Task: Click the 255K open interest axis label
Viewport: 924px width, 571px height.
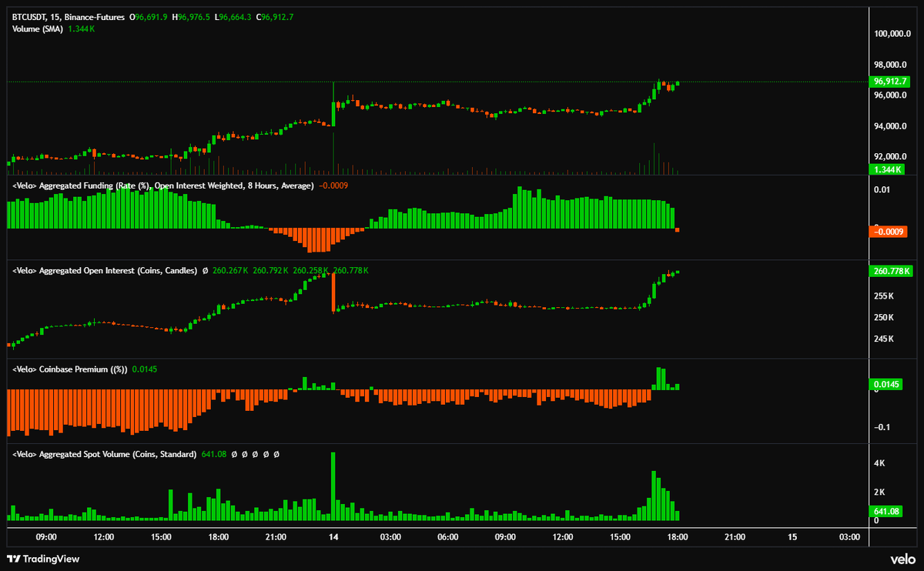Action: 885,296
